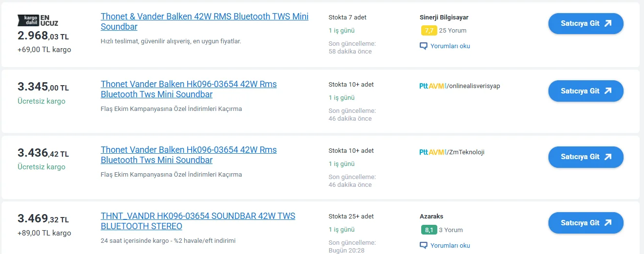Image resolution: width=644 pixels, height=254 pixels.
Task: Read Azaraks reviews via 'Yorumları oku'
Action: click(x=450, y=245)
